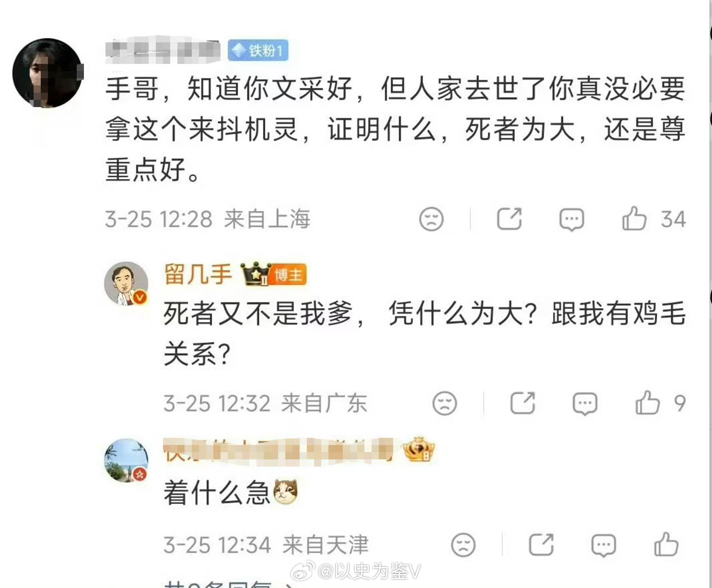This screenshot has height=588, width=712.
Task: Share 留几手's 12:32 Guangdong reply
Action: pos(523,403)
